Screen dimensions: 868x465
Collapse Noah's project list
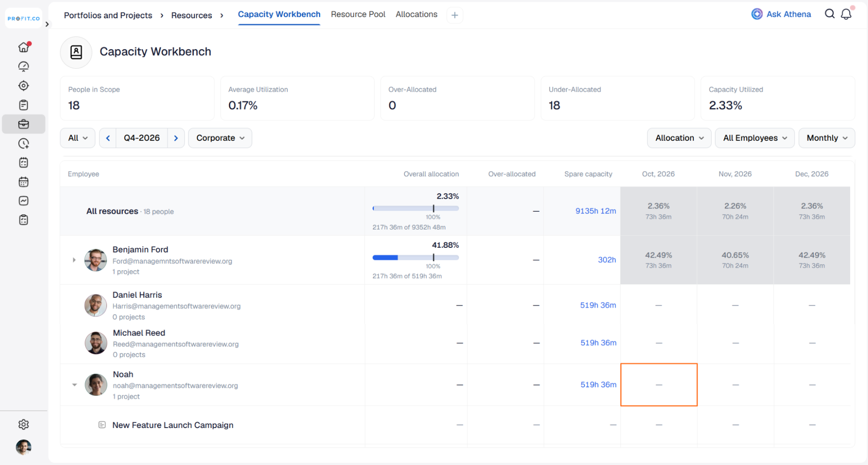point(74,385)
